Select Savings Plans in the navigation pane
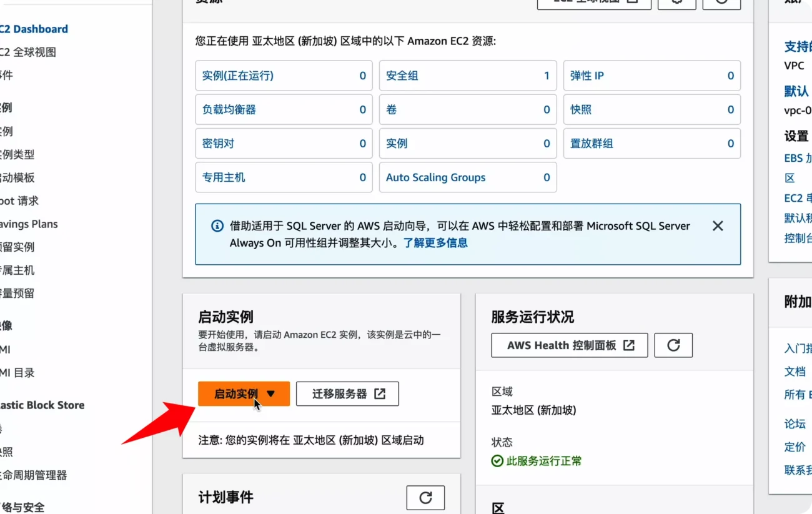Viewport: 812px width, 514px height. pos(25,224)
